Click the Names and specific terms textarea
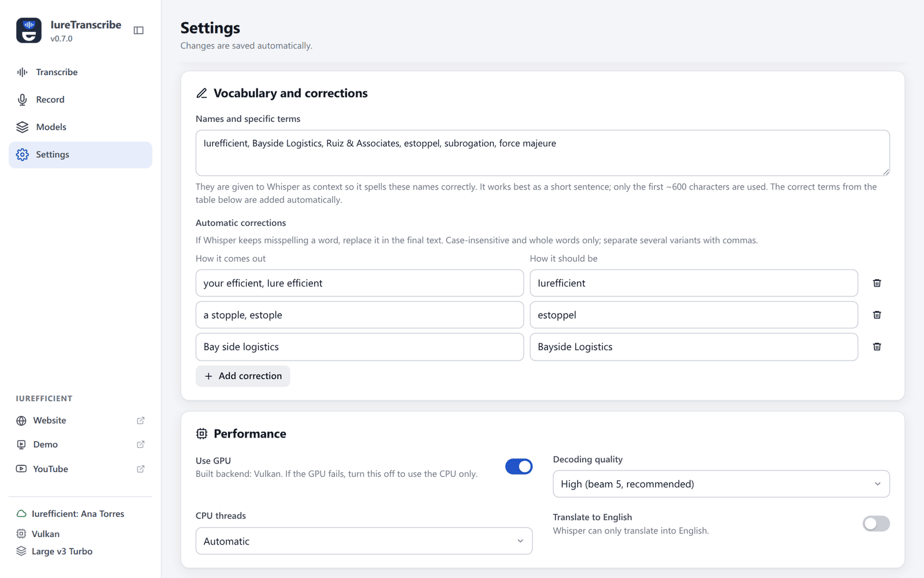Screen dimensions: 924x578 [x=543, y=153]
